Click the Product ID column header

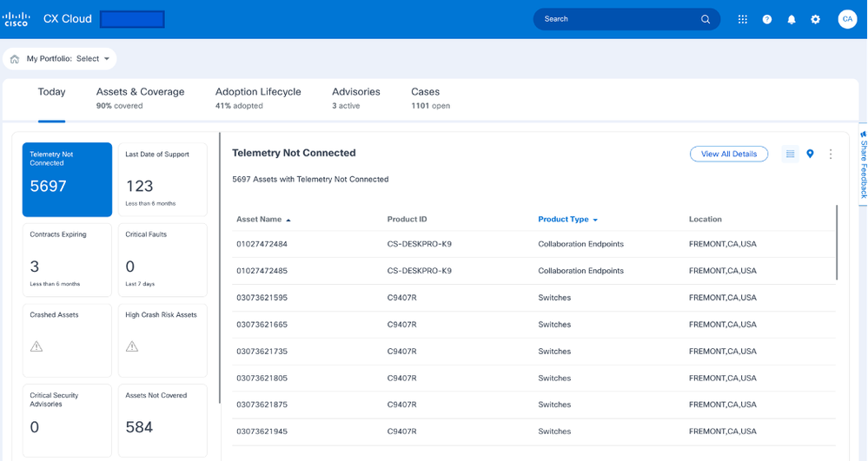point(407,219)
